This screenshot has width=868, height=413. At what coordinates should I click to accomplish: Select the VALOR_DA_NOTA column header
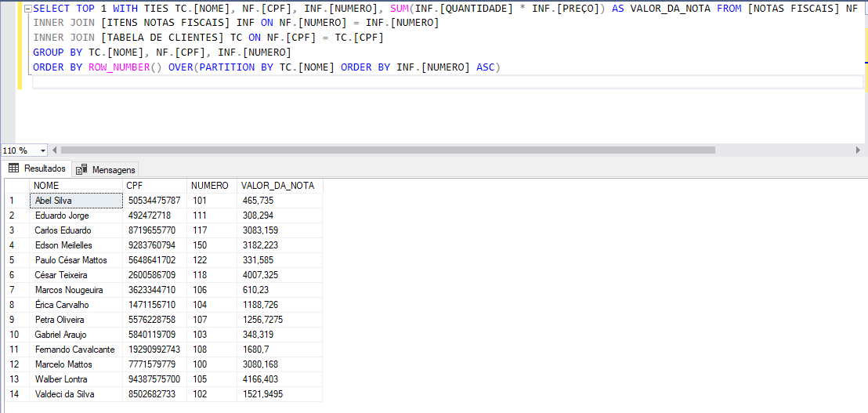coord(280,186)
